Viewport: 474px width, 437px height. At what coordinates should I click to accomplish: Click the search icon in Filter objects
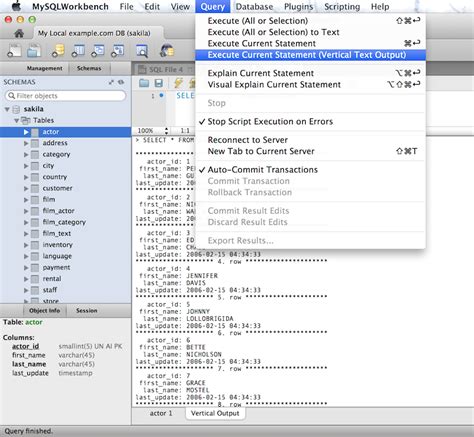pos(12,96)
